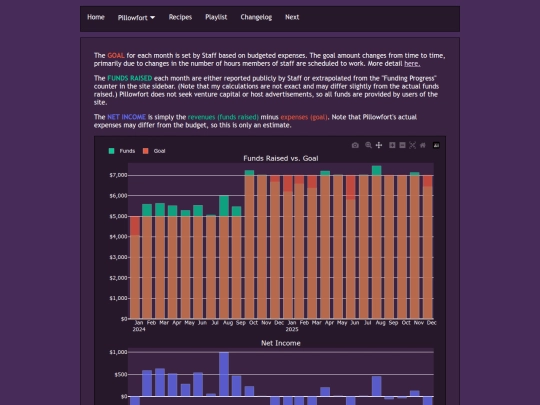Click the $0 label on the upper chart axis
The height and width of the screenshot is (405, 540).
124,319
